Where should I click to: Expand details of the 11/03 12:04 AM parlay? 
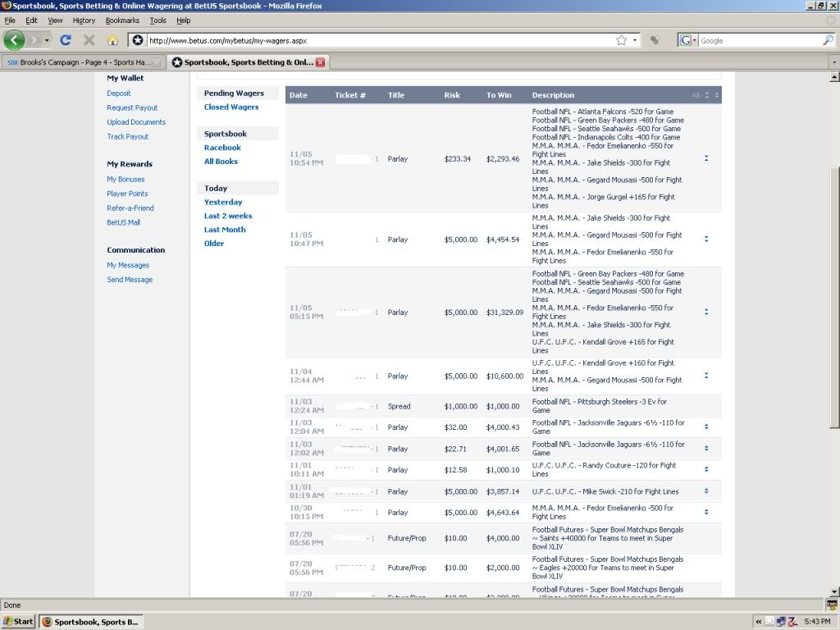click(706, 427)
